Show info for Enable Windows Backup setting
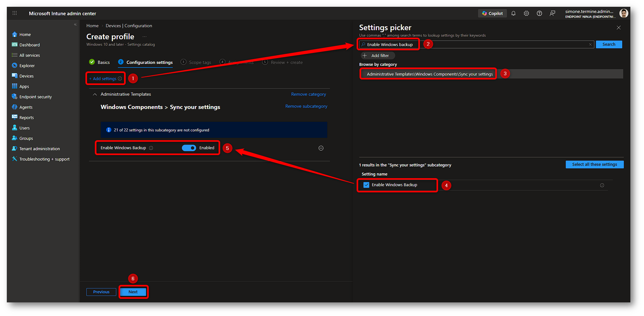This screenshot has width=644, height=316. 151,148
